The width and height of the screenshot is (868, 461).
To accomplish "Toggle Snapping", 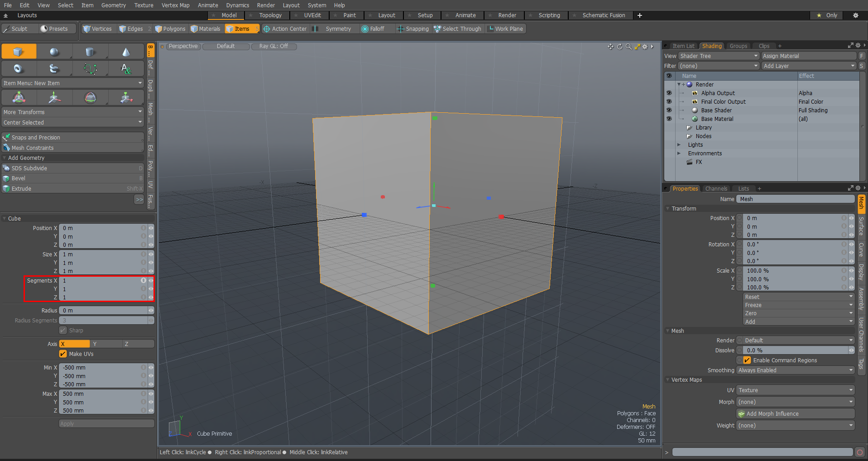I will click(x=413, y=29).
